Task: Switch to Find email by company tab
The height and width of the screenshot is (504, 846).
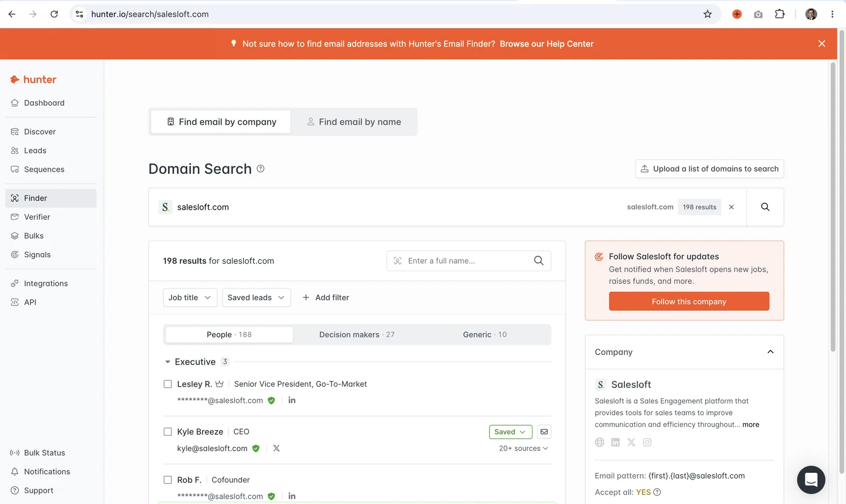Action: [221, 122]
